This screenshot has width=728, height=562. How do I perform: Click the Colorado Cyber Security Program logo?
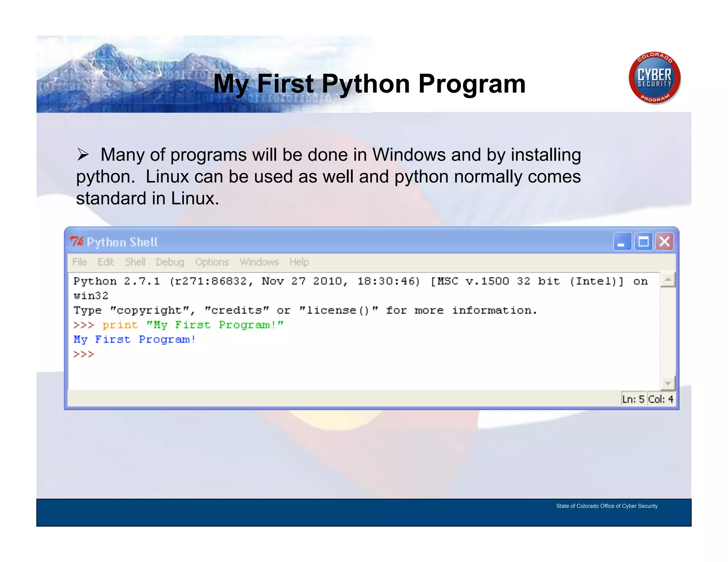coord(654,78)
